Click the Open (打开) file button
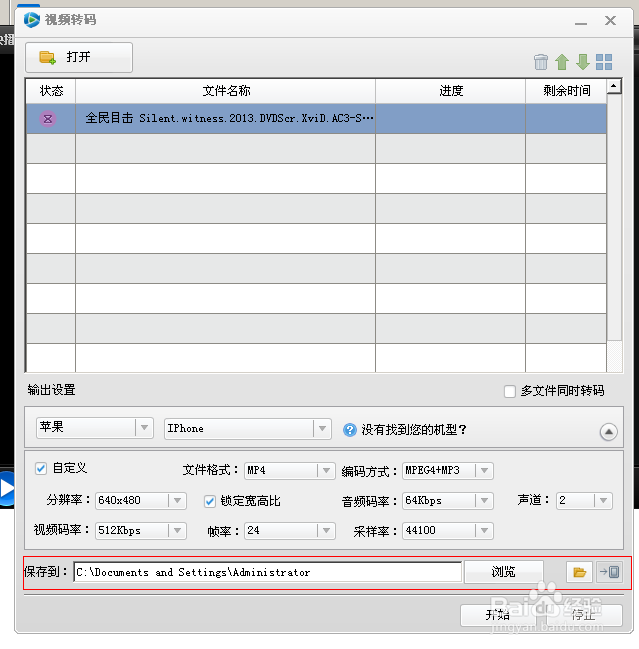 point(79,57)
